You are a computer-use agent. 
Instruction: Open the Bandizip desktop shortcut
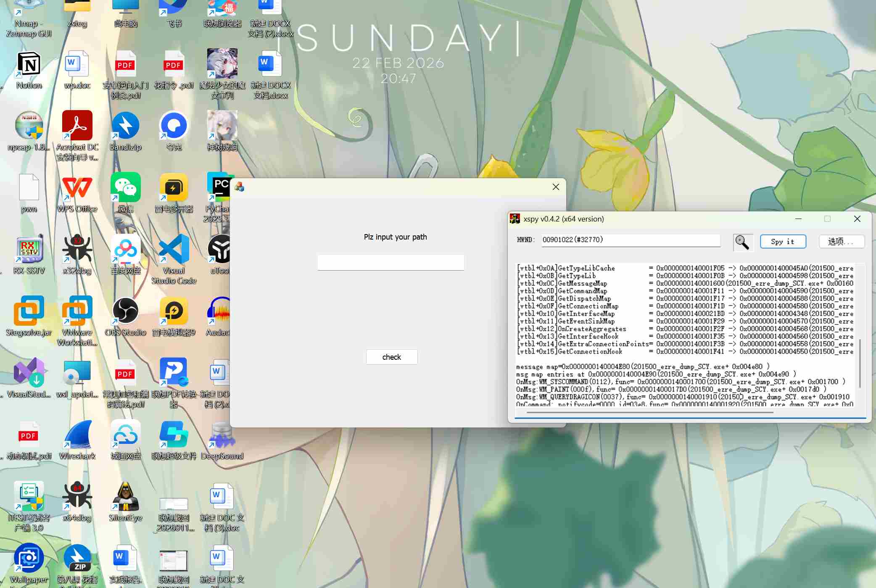tap(125, 126)
